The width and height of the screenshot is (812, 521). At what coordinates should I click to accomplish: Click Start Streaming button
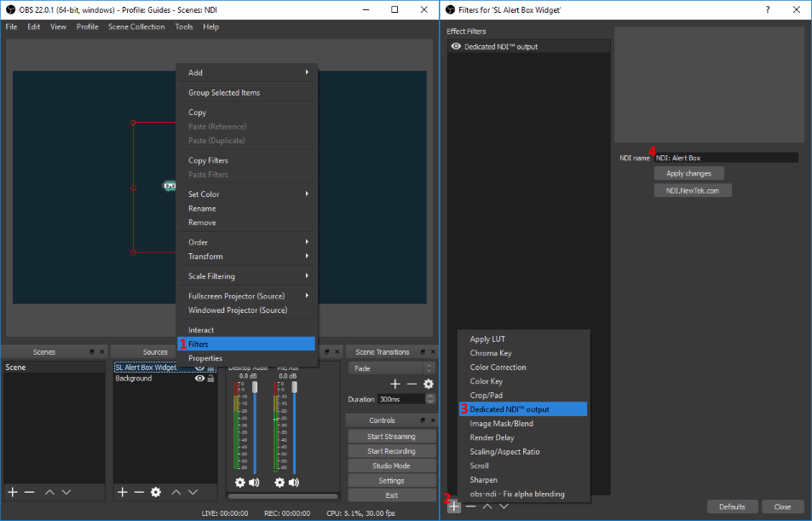click(x=391, y=437)
